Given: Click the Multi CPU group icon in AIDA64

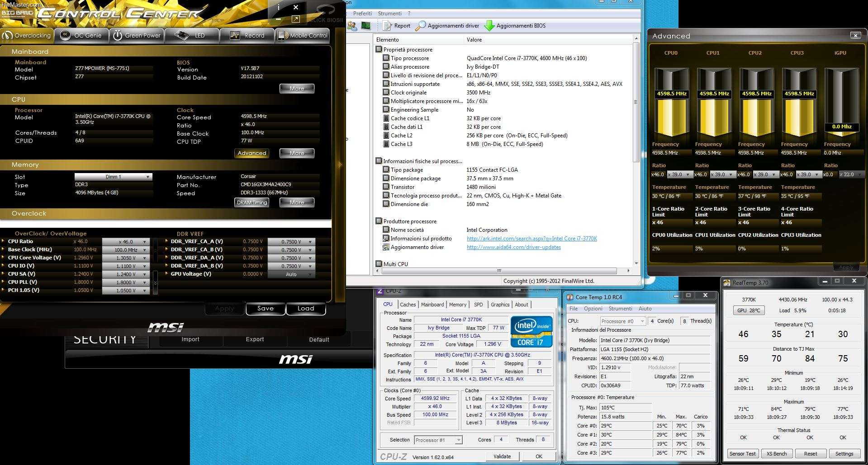Looking at the screenshot, I should 379,264.
